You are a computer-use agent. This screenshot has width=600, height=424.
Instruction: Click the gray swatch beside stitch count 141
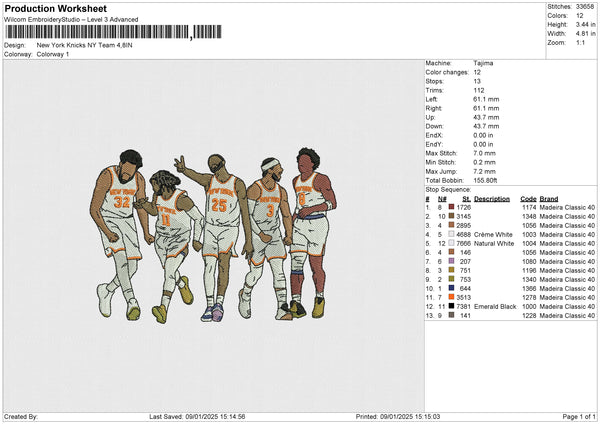(452, 315)
